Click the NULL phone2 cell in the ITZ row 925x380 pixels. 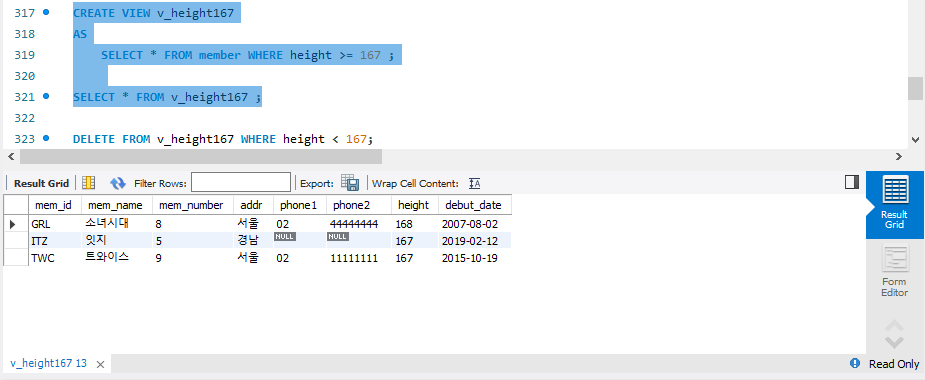[x=359, y=241]
